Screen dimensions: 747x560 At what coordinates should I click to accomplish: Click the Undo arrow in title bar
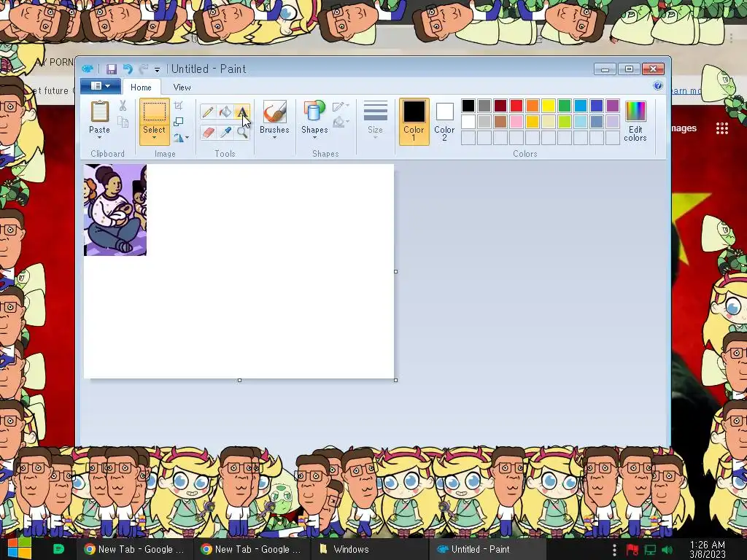click(x=127, y=69)
